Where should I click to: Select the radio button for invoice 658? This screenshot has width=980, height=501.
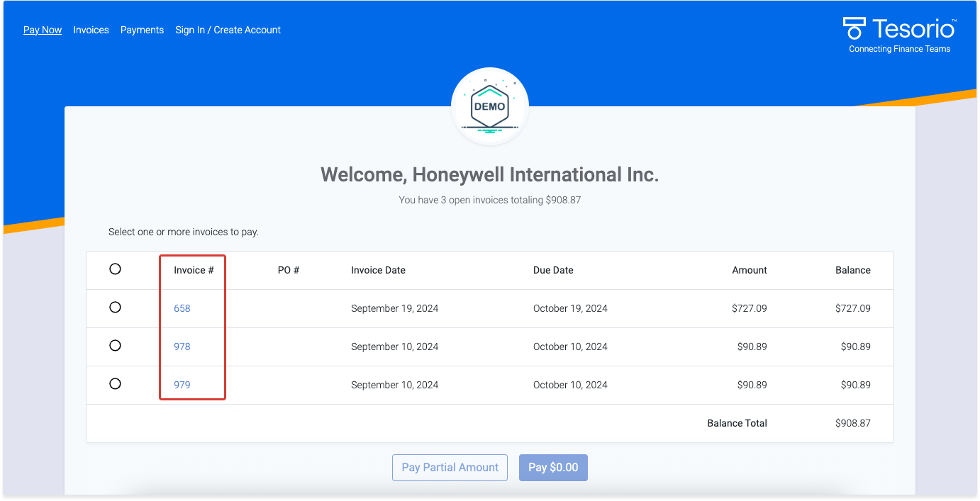[115, 308]
